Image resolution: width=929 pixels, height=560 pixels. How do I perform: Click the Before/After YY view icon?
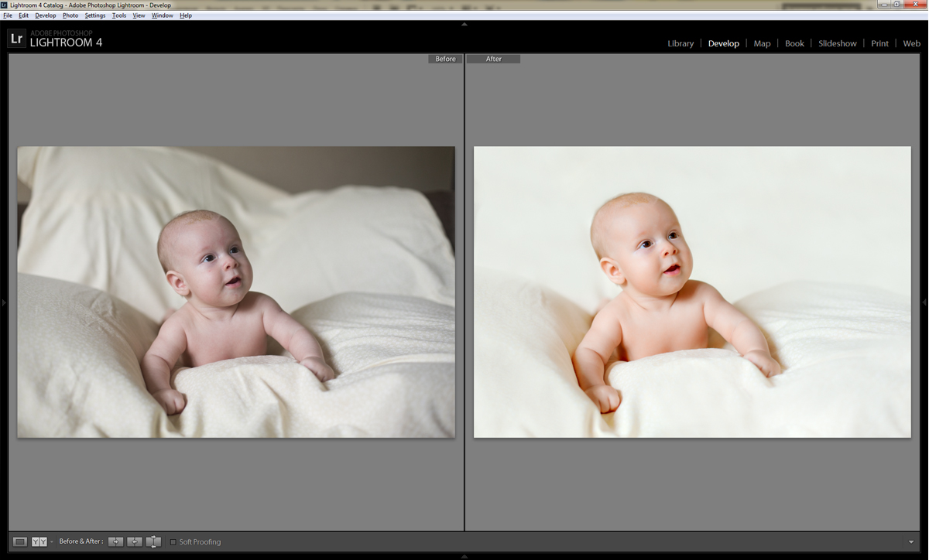(39, 541)
